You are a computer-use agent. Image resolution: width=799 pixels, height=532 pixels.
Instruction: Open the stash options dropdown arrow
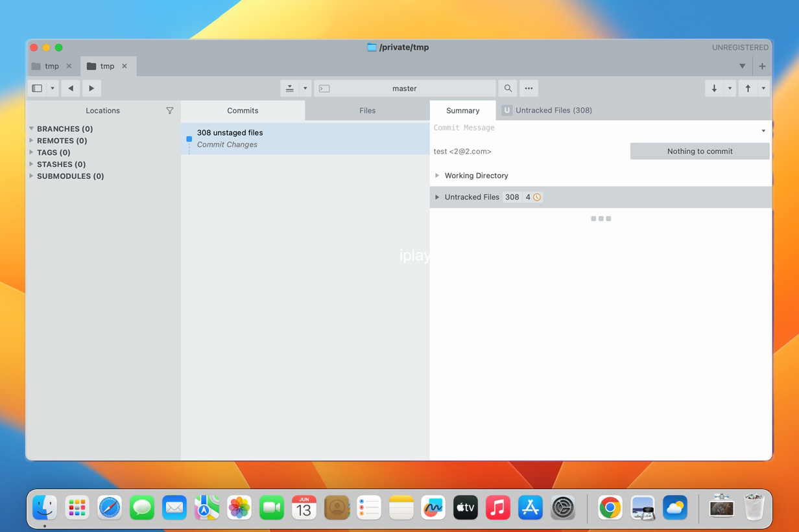pyautogui.click(x=305, y=88)
